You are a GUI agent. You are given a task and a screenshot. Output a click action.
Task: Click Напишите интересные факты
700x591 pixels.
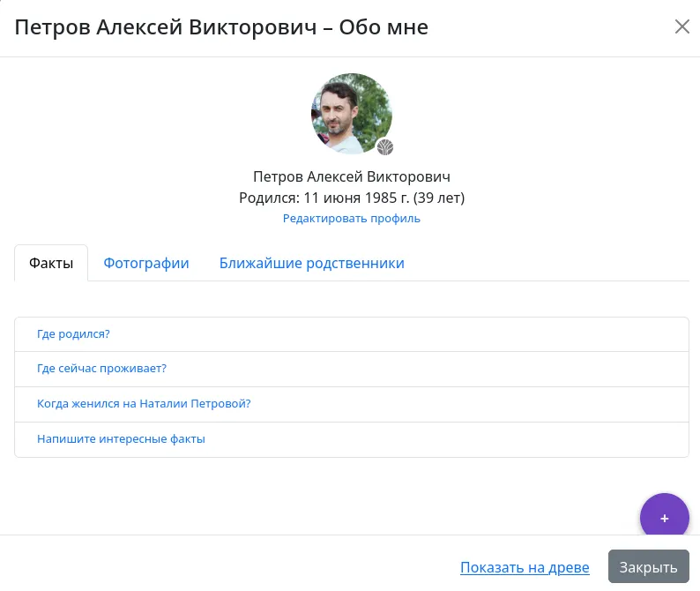point(352,439)
